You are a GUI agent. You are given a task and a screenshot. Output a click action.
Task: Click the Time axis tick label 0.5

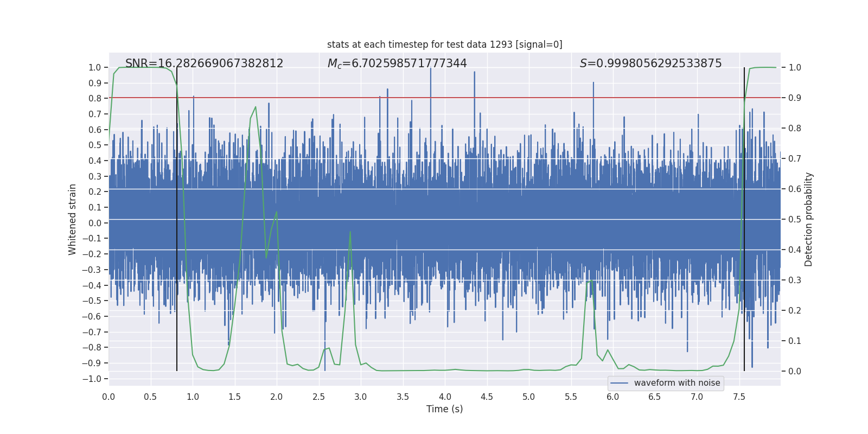[150, 397]
